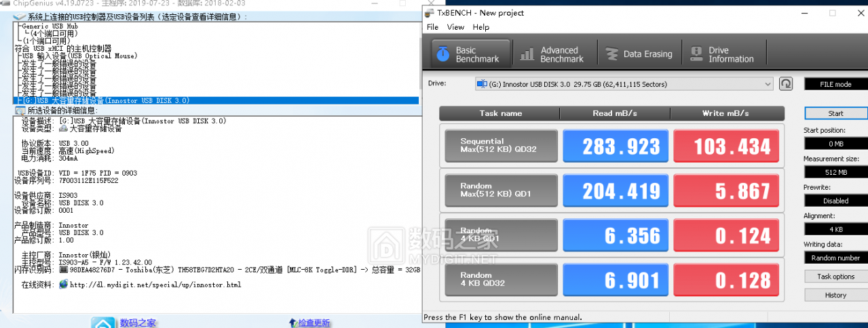Viewport: 868px width, 328px height.
Task: Click the Sequential Max(512 KB) QD32 task button
Action: click(501, 146)
